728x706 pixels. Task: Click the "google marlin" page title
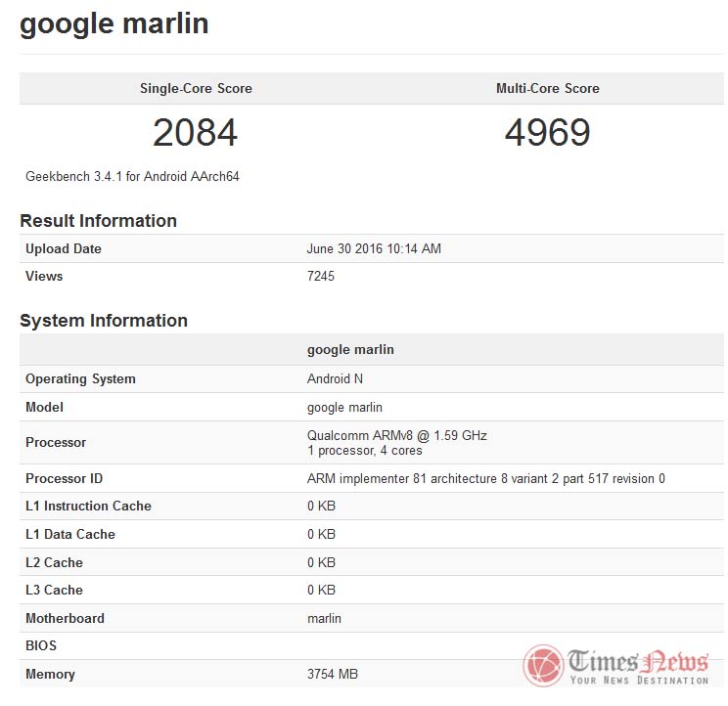[114, 23]
